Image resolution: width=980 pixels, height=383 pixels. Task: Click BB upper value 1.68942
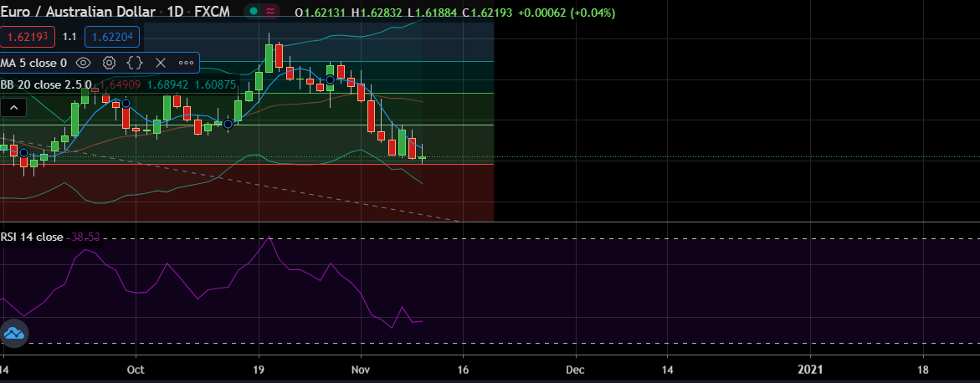[169, 84]
